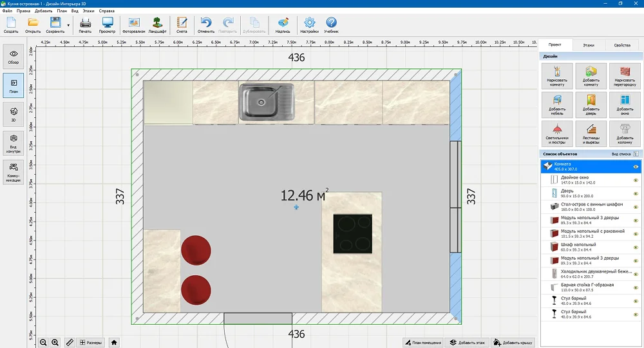644x348 pixels.
Task: Open the Этажи menu in menu bar
Action: coord(88,11)
